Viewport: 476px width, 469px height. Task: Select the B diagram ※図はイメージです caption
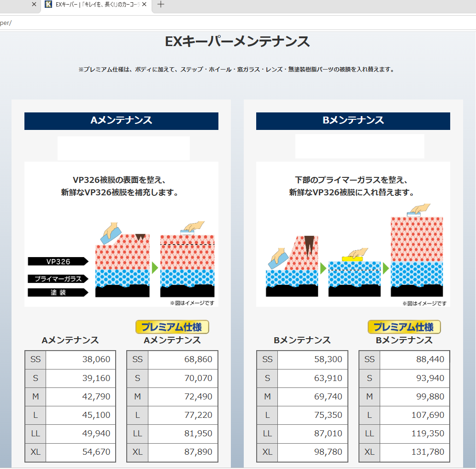[424, 303]
